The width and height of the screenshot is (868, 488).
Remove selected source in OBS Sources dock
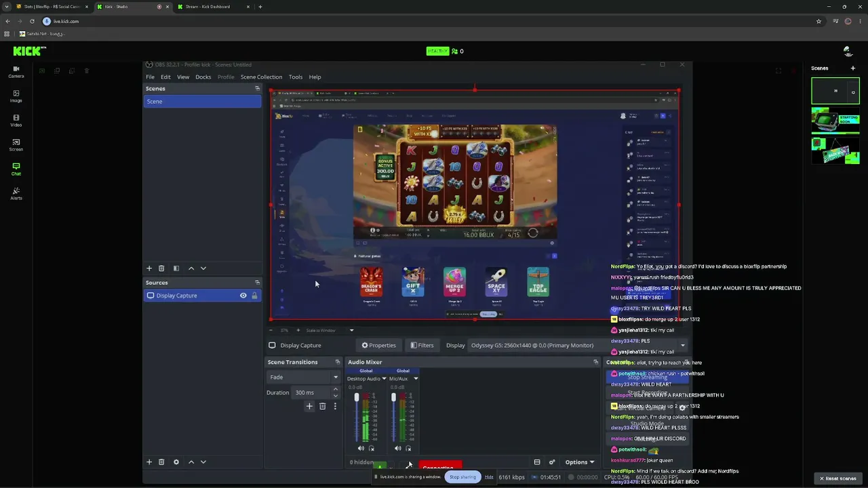point(161,462)
